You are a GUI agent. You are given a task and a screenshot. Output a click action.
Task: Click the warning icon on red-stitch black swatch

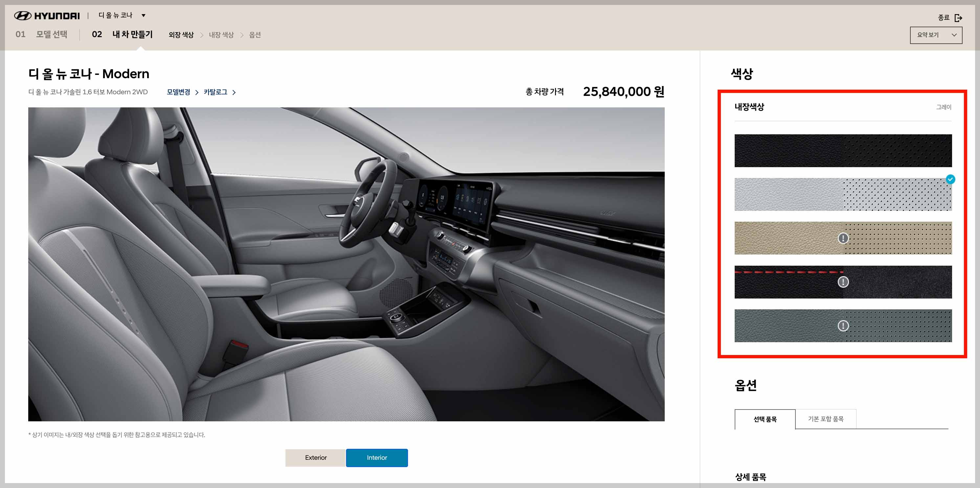pos(843,282)
